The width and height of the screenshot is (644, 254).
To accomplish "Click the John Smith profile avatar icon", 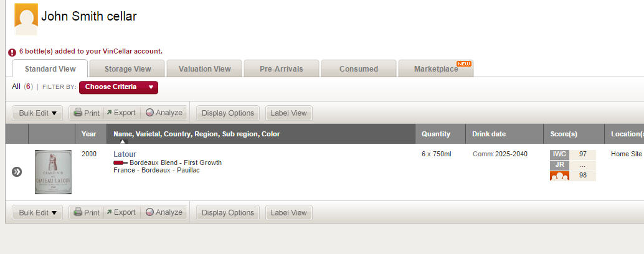I will 26,19.
